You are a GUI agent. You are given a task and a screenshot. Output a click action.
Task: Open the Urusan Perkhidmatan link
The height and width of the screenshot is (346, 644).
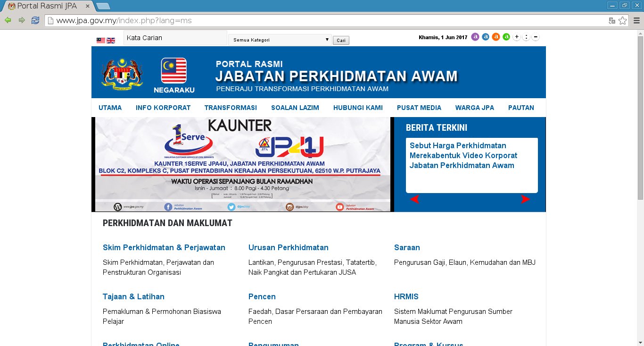pos(289,247)
